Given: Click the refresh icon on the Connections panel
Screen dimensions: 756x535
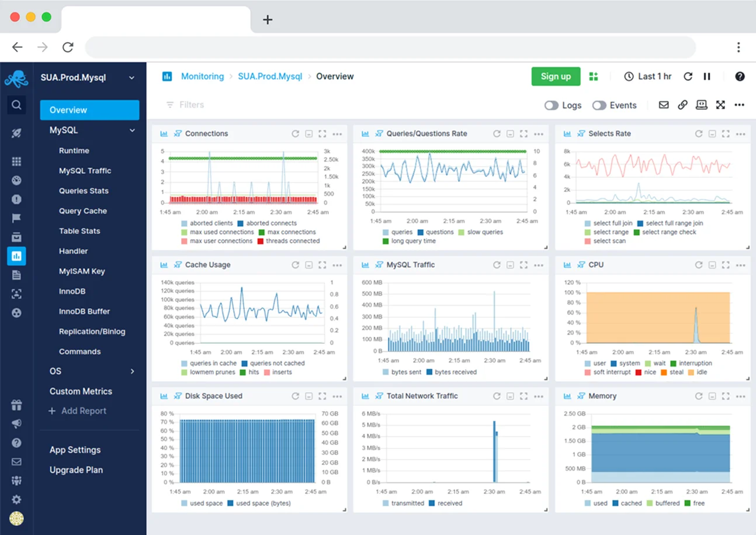Looking at the screenshot, I should (x=296, y=134).
